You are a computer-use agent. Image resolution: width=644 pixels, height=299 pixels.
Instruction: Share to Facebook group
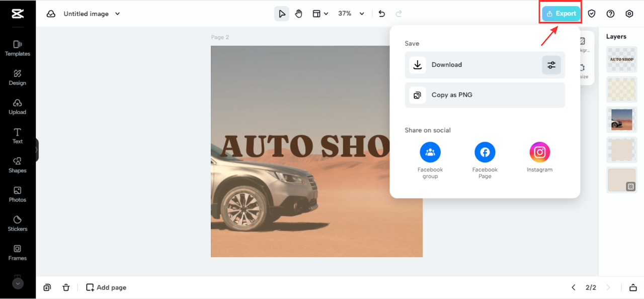coord(430,152)
